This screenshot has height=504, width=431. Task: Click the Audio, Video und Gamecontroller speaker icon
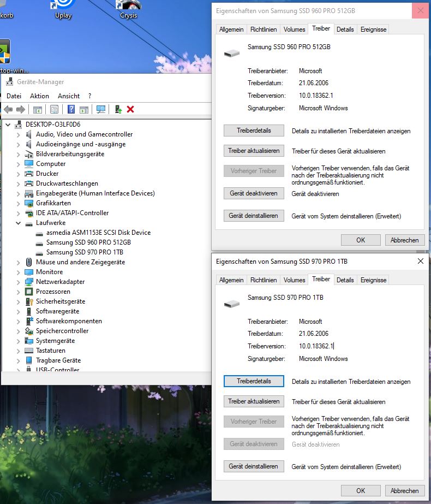coord(29,134)
